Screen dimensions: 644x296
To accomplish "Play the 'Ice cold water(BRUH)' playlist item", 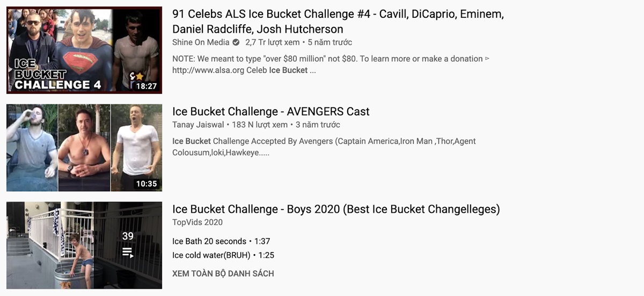I will pos(212,255).
